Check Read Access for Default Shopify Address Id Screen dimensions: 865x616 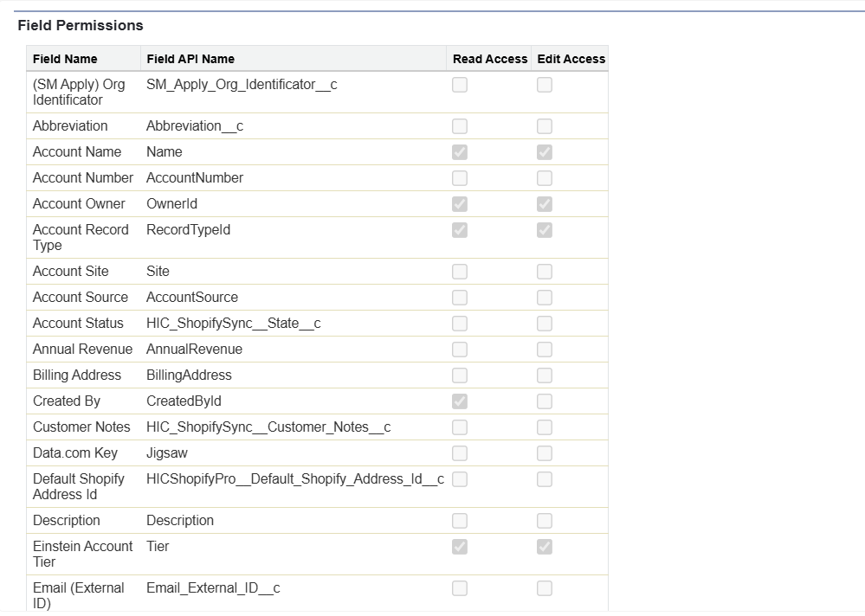point(460,479)
